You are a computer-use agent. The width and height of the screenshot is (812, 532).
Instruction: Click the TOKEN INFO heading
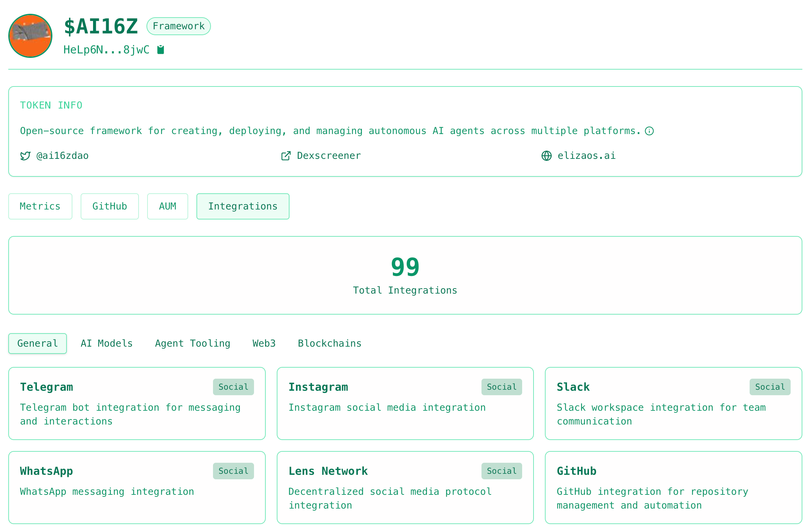click(51, 105)
